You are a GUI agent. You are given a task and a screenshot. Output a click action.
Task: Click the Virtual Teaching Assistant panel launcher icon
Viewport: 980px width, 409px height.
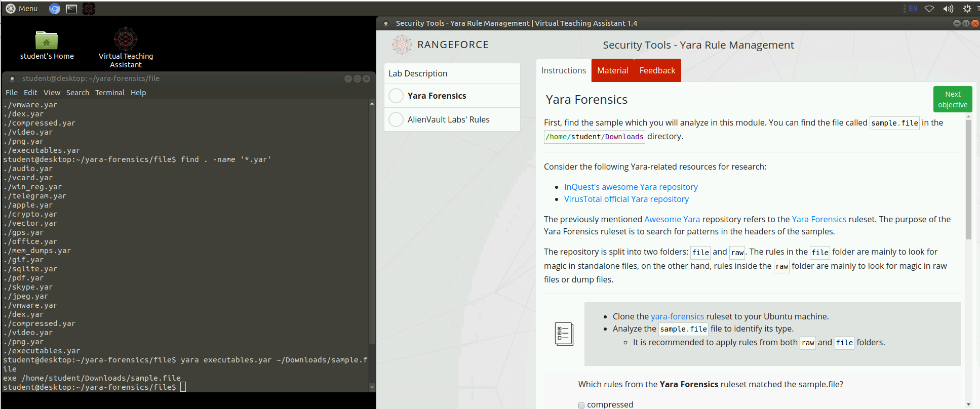(89, 9)
